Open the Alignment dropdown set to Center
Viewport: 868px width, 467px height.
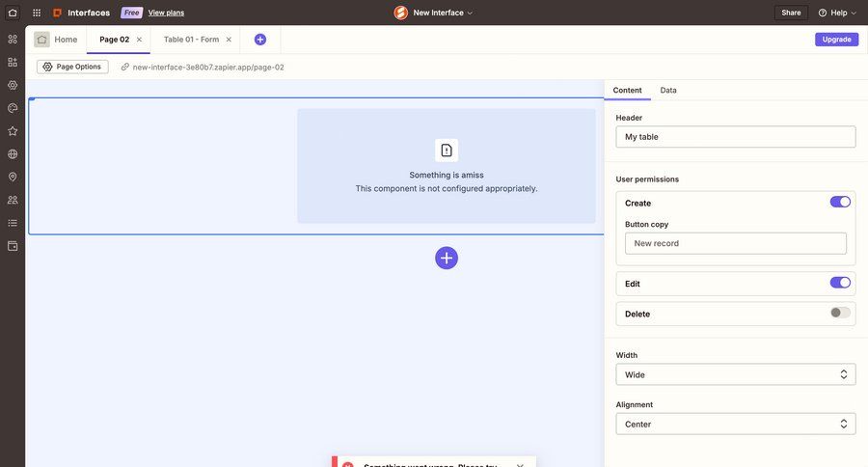(x=735, y=424)
